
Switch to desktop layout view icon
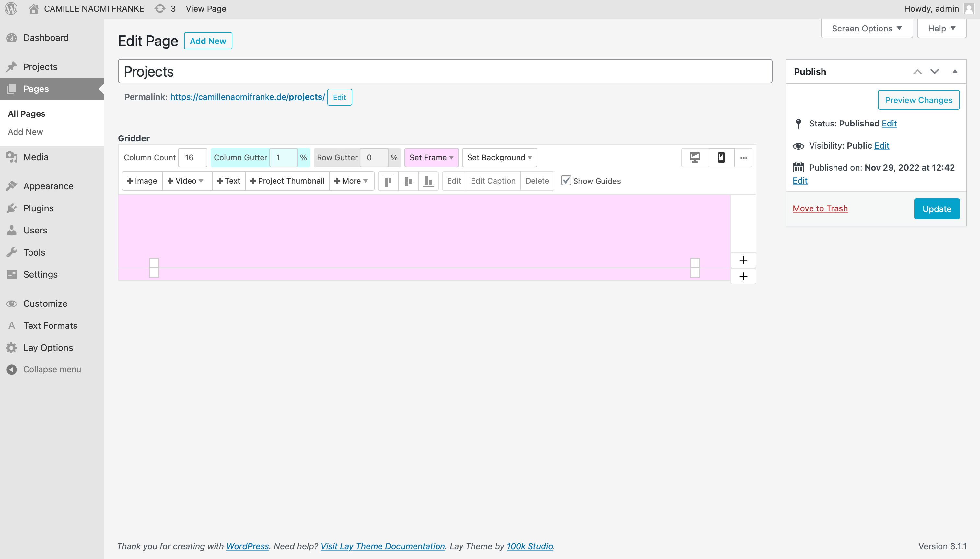point(694,157)
